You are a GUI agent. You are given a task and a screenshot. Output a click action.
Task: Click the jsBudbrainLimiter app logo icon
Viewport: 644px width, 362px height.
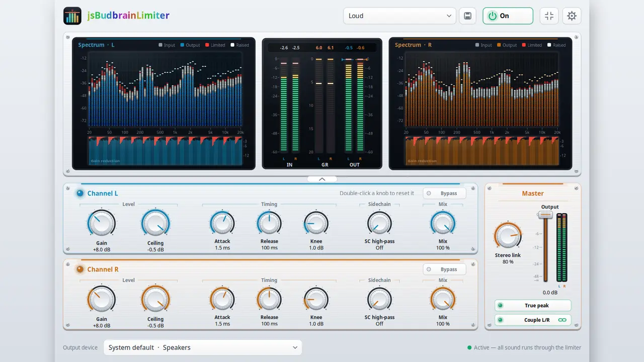pyautogui.click(x=72, y=16)
